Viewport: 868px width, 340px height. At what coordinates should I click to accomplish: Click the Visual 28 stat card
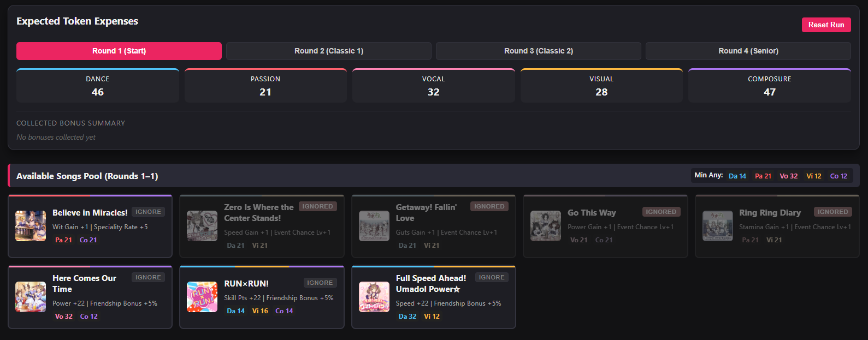tap(601, 86)
